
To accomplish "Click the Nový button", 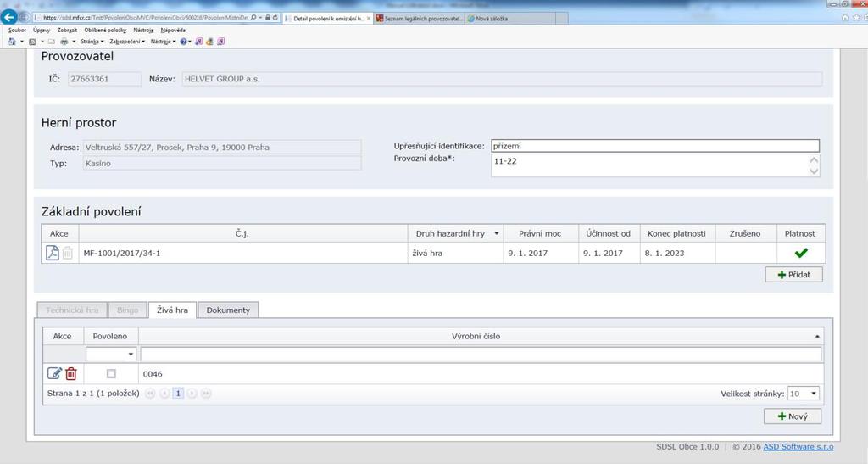I will coord(793,416).
